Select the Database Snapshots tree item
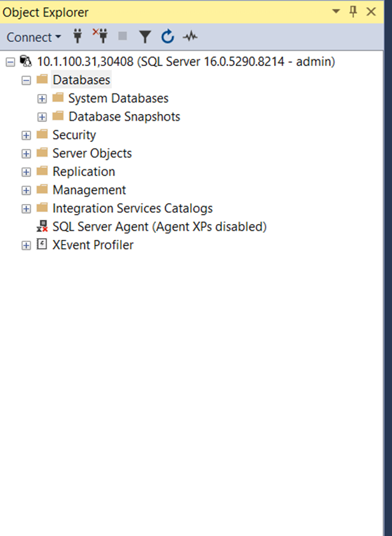The height and width of the screenshot is (536, 392). click(124, 117)
